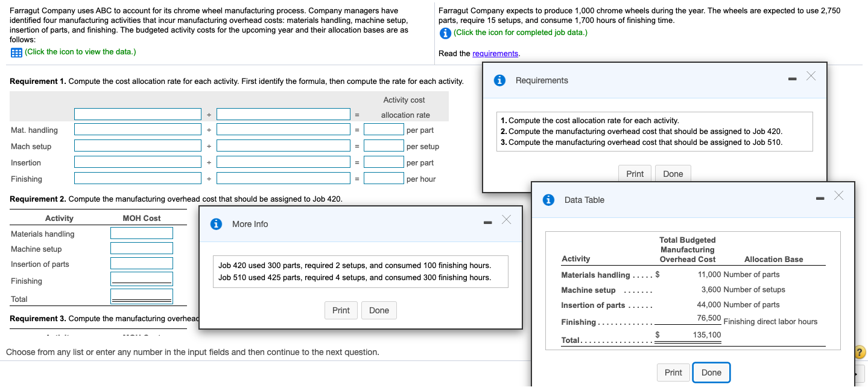Select the formula denominator field in header row
Viewport: 868px width, 387px height.
(x=284, y=114)
